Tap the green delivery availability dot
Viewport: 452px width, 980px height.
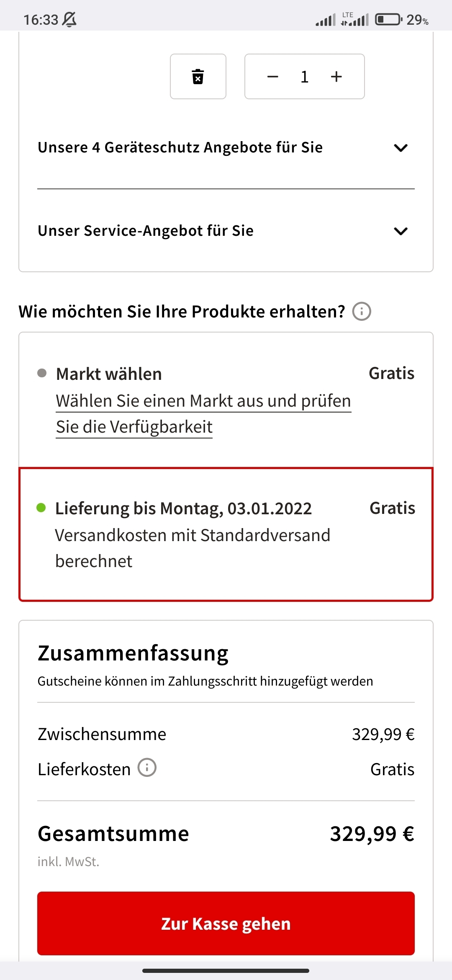[41, 508]
